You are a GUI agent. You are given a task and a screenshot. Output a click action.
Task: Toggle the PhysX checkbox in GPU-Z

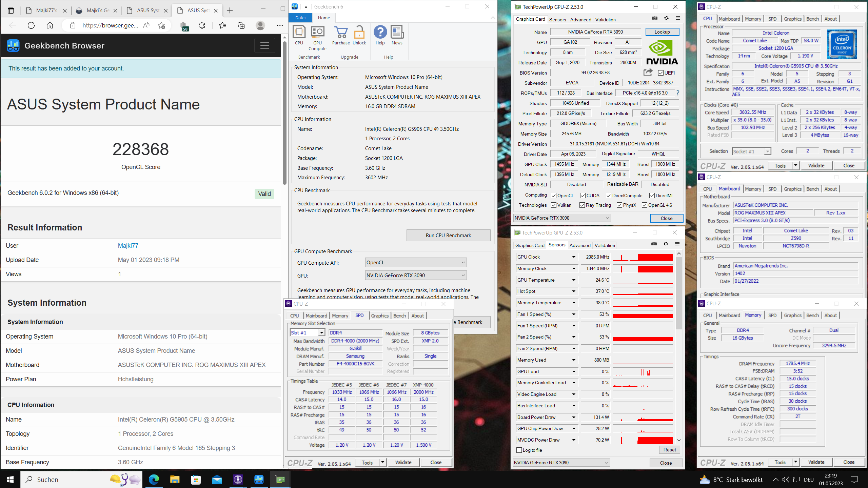point(619,205)
